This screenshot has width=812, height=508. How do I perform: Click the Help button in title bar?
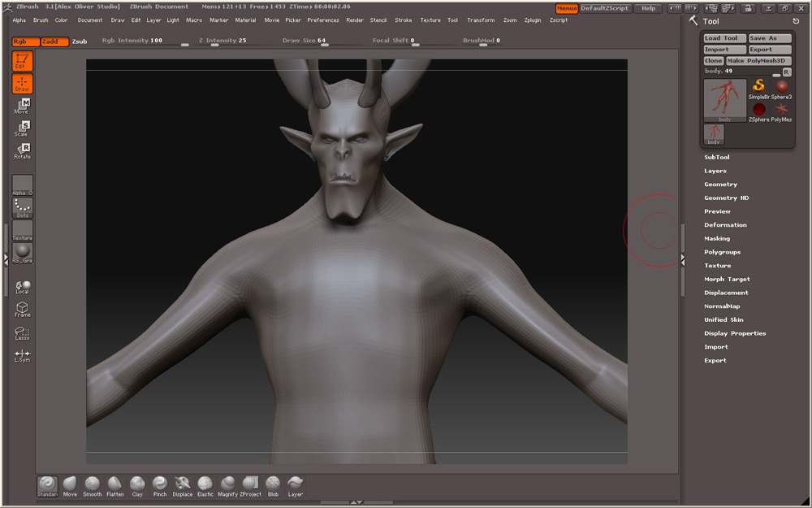pos(648,8)
